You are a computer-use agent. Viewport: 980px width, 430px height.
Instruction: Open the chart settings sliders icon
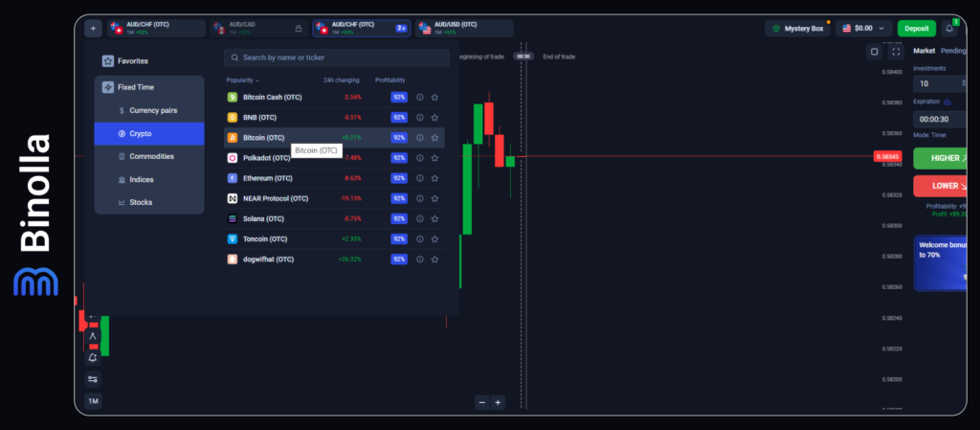click(93, 379)
